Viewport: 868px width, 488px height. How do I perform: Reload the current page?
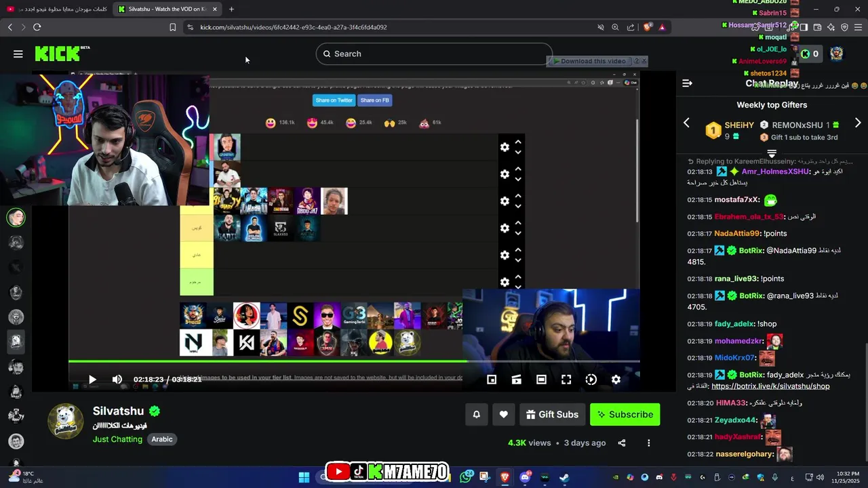coord(37,27)
